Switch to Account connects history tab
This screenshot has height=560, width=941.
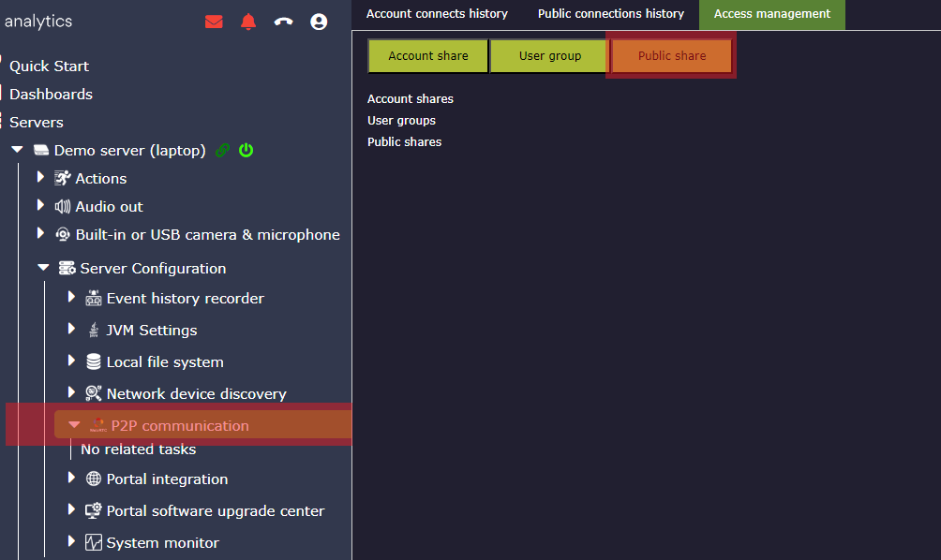[437, 14]
